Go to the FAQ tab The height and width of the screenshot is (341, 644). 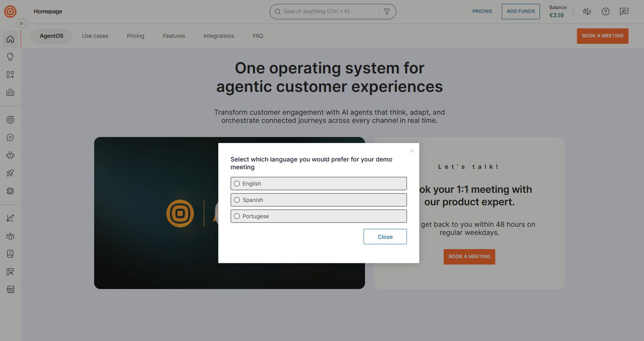coord(258,36)
